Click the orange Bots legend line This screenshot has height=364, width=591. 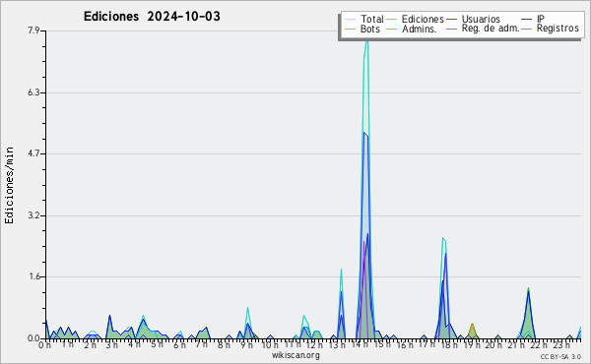click(350, 29)
